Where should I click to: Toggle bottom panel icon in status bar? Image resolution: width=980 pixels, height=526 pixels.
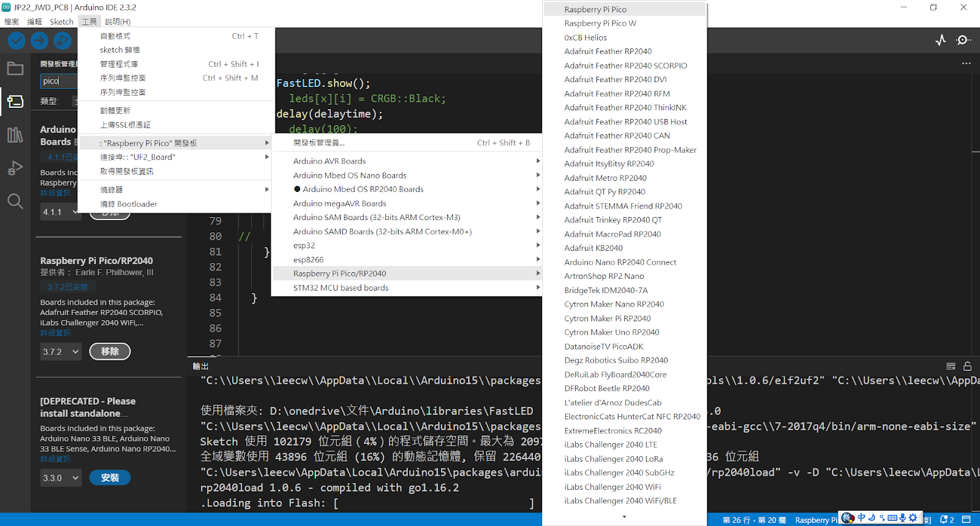tap(967, 519)
